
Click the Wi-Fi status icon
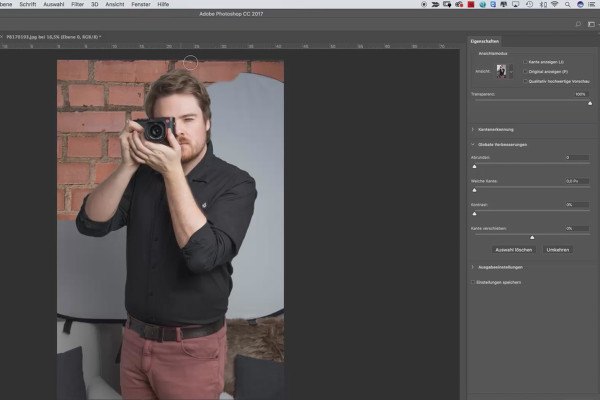coord(554,4)
